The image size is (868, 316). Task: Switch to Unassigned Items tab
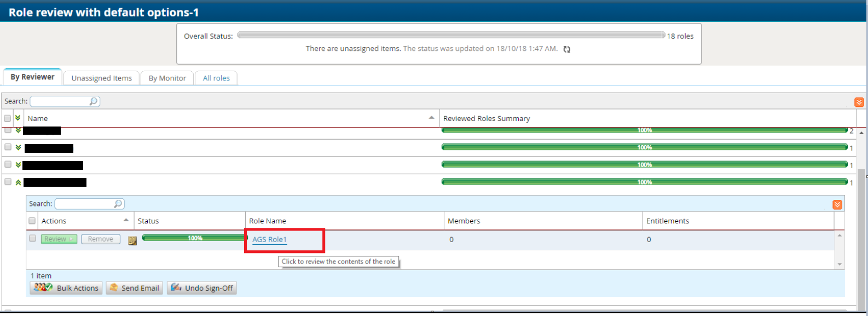point(101,78)
